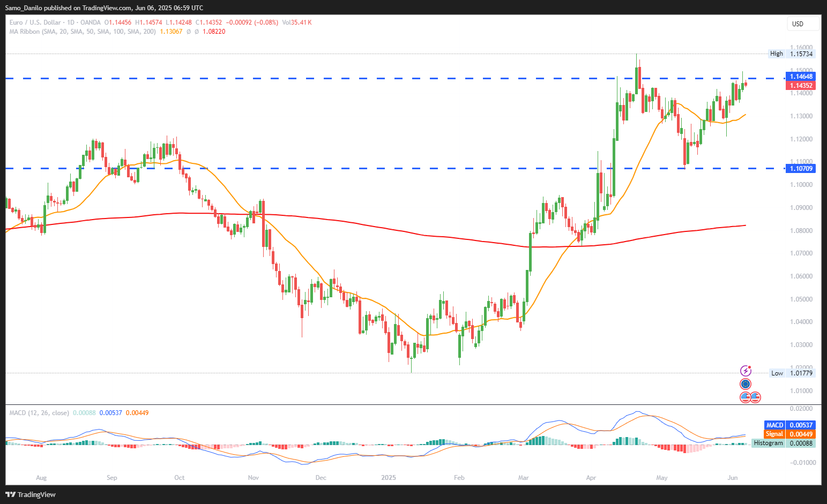Select the MACD (12, 26, close) indicator legend
The image size is (827, 504).
coord(39,413)
